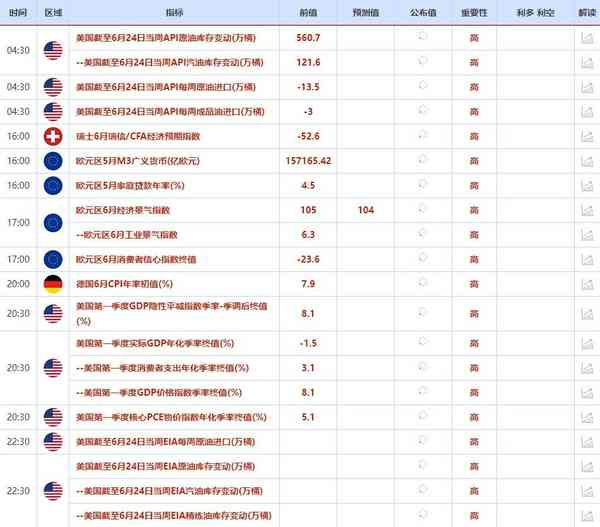
Task: Open 美国第一季度实际GDP年化季率终值 link
Action: (155, 343)
